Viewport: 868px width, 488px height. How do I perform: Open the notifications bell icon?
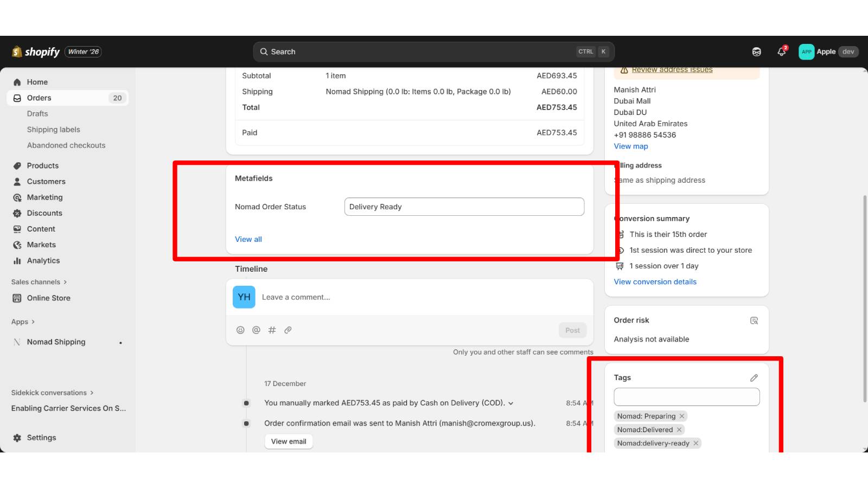[x=781, y=52]
